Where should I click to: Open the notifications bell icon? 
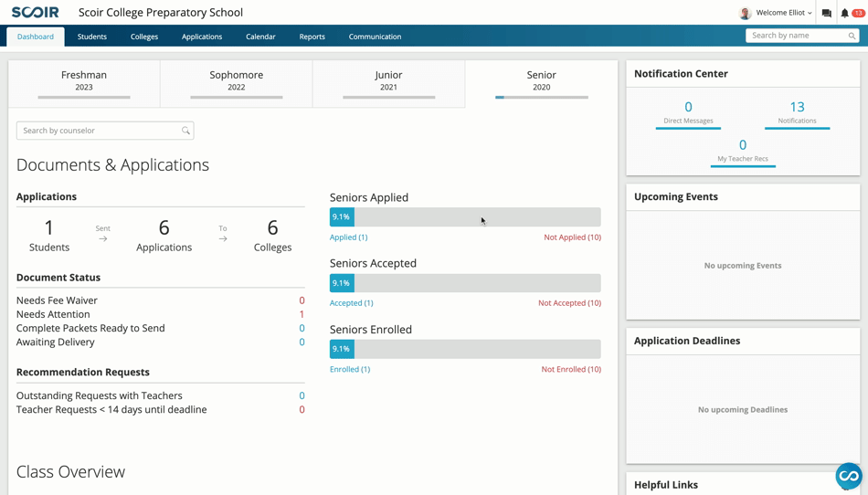point(845,13)
